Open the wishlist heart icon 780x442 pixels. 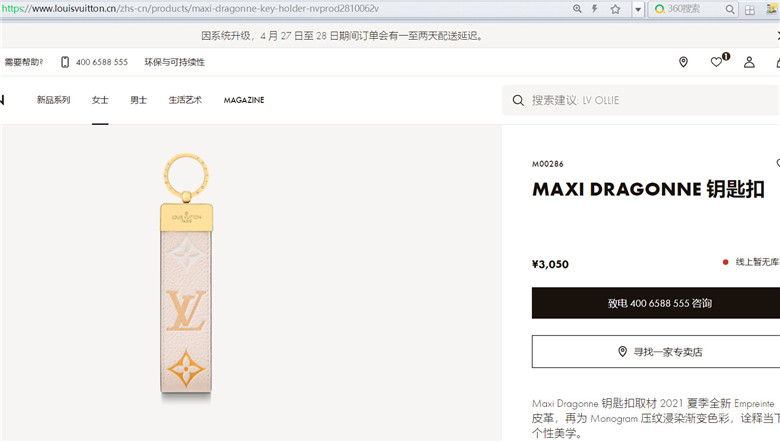pyautogui.click(x=716, y=62)
